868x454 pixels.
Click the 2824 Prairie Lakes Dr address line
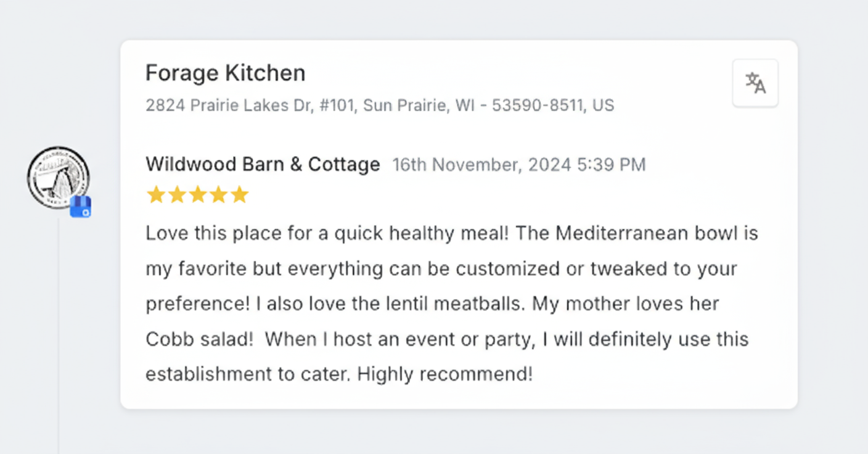tap(379, 105)
